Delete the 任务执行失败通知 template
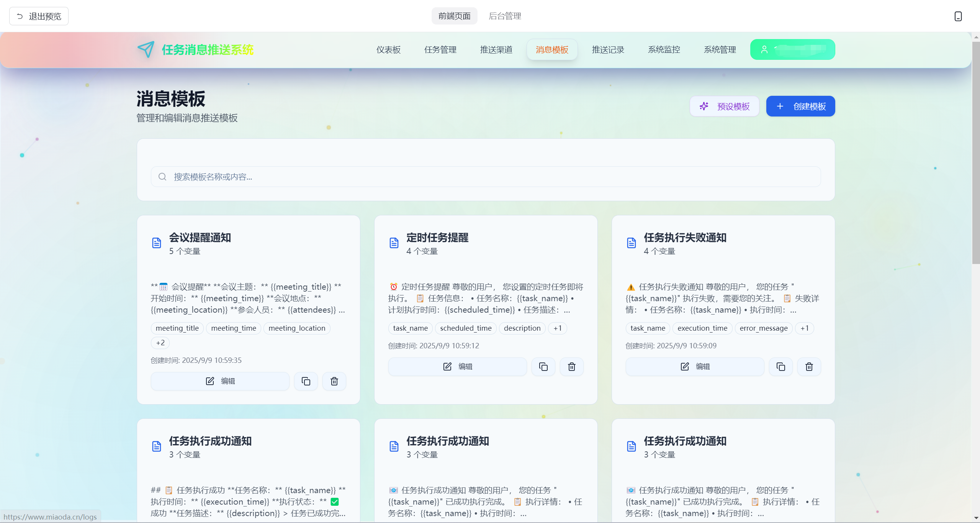The image size is (980, 523). pos(809,367)
